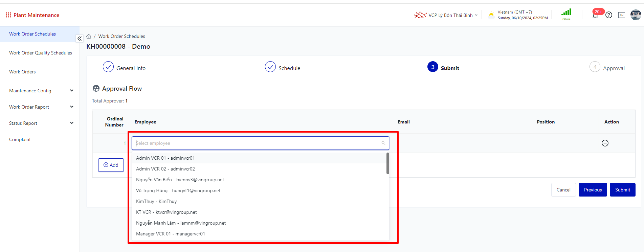Open the notifications bell

(x=595, y=15)
